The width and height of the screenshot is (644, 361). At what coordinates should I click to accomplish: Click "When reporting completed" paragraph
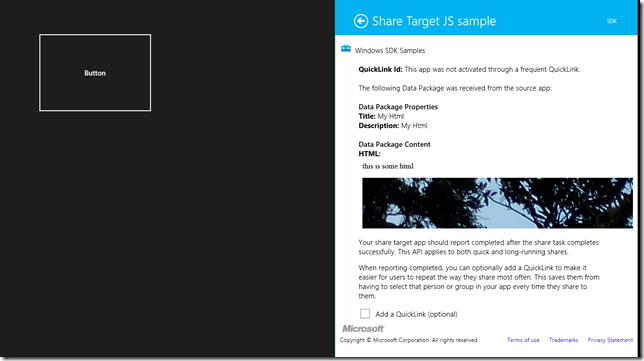coord(479,282)
